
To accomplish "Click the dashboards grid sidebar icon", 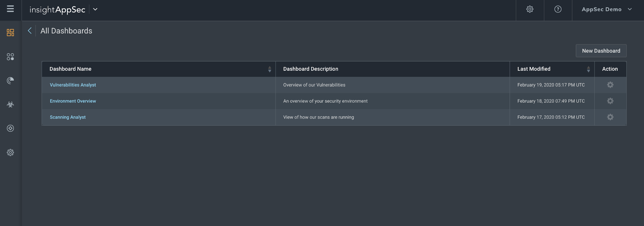I will (10, 32).
